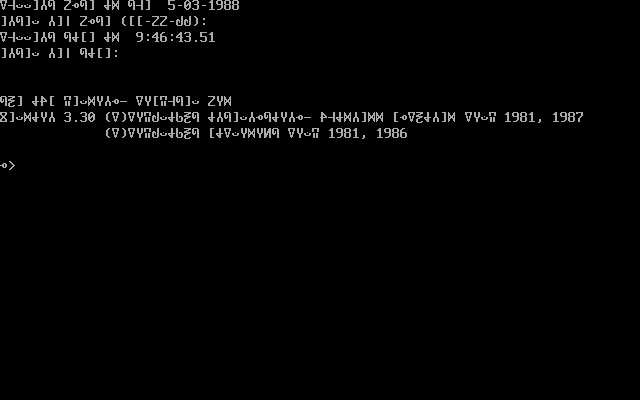This screenshot has height=400, width=640.
Task: Click the year 1986
Action: 391,133
